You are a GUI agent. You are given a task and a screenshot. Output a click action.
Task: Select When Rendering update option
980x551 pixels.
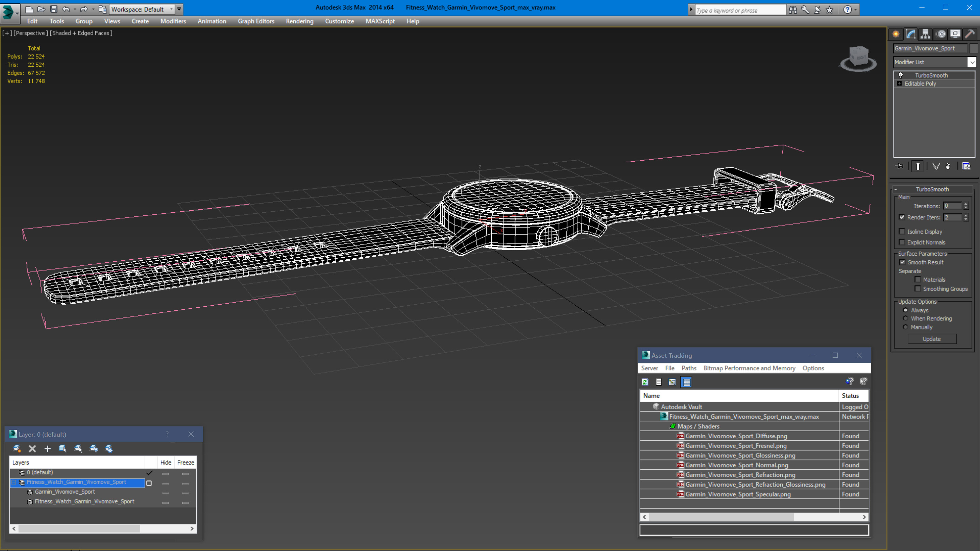click(x=905, y=319)
